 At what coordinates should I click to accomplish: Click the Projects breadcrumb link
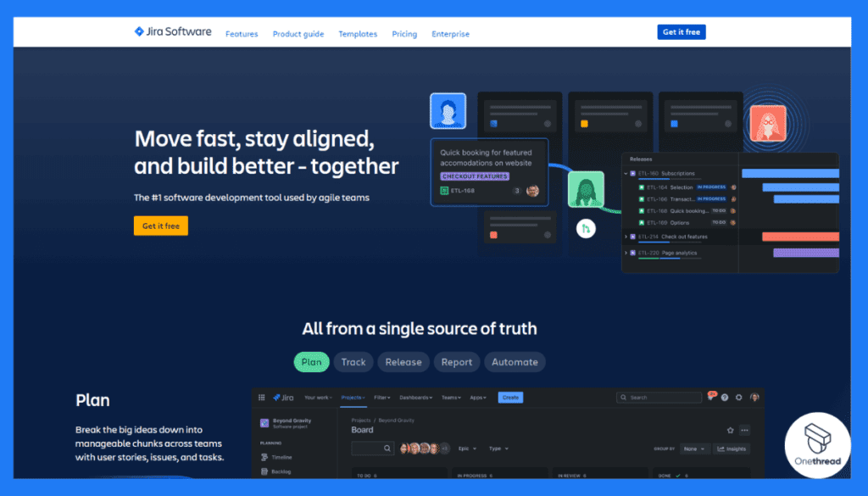pos(361,421)
